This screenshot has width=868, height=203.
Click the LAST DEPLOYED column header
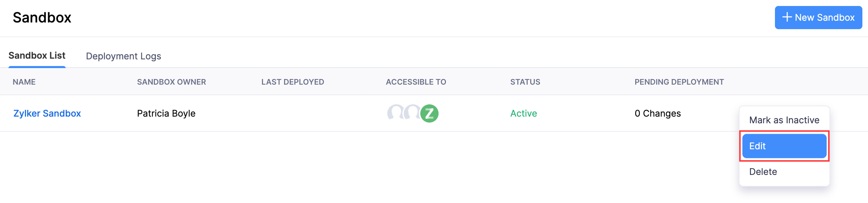(x=292, y=82)
